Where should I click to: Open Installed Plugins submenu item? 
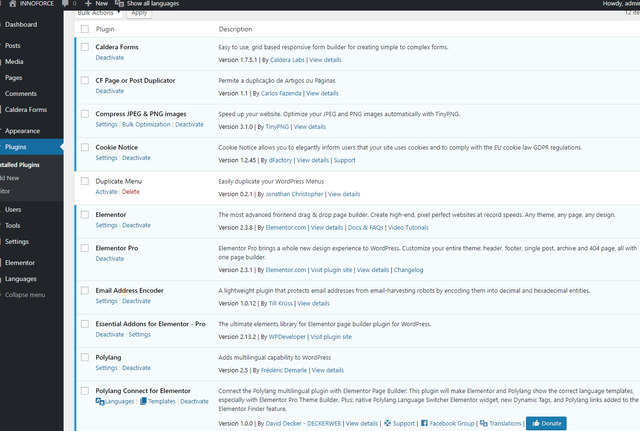(20, 165)
